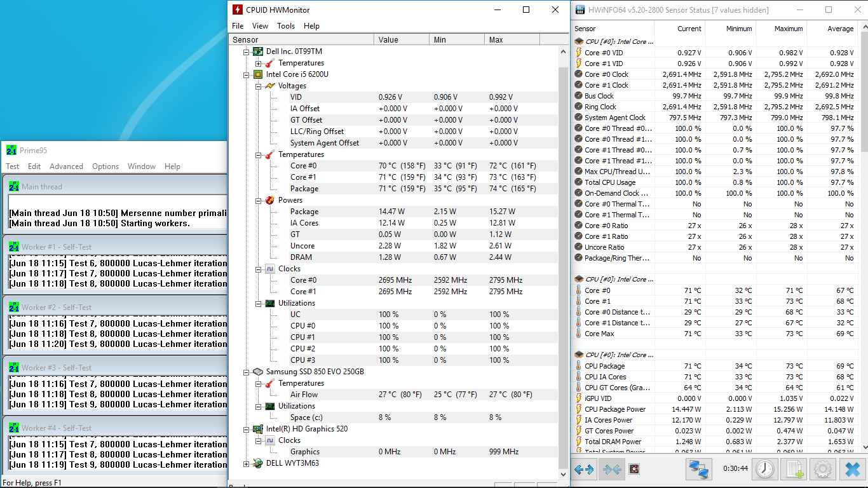
Task: Open Prime95 Test menu
Action: pyautogui.click(x=13, y=166)
